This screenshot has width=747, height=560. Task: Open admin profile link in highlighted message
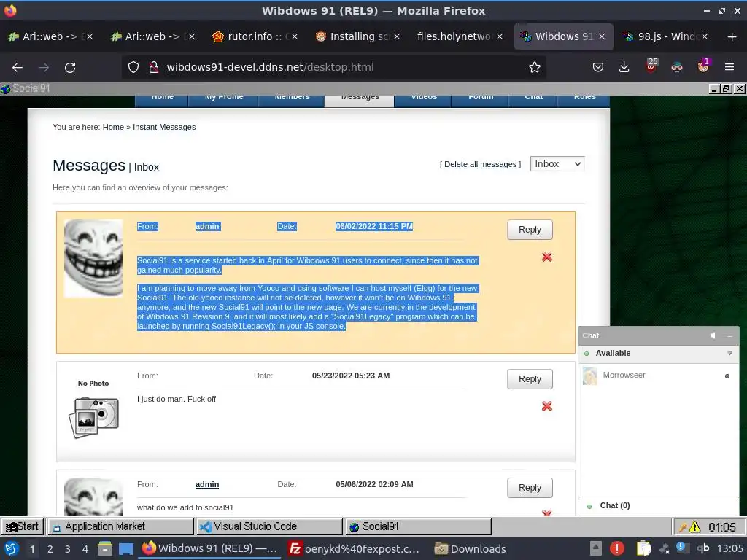(x=207, y=226)
